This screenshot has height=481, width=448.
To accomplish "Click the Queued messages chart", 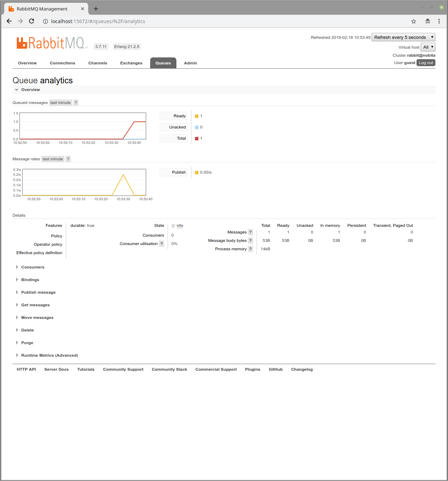I will point(83,126).
